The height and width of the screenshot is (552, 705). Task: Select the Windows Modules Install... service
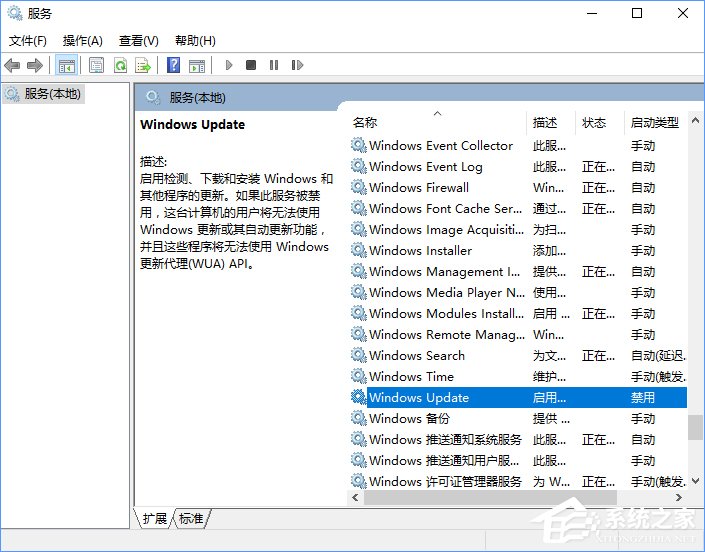tap(518, 313)
